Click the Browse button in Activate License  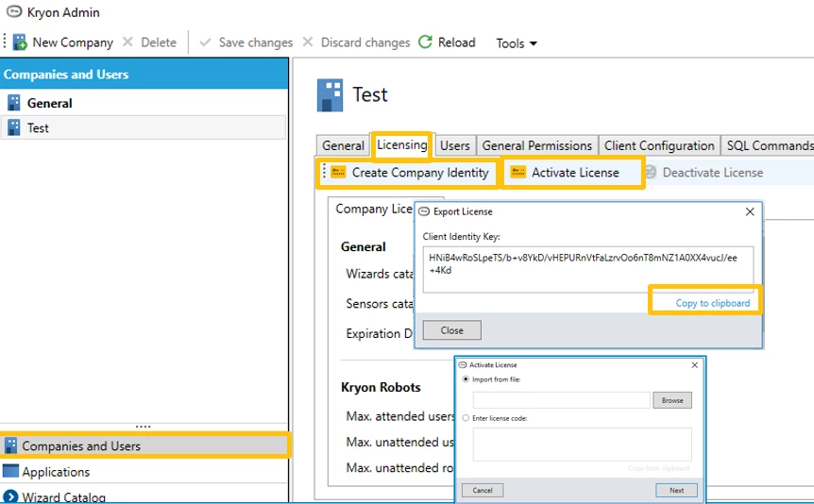pos(672,400)
